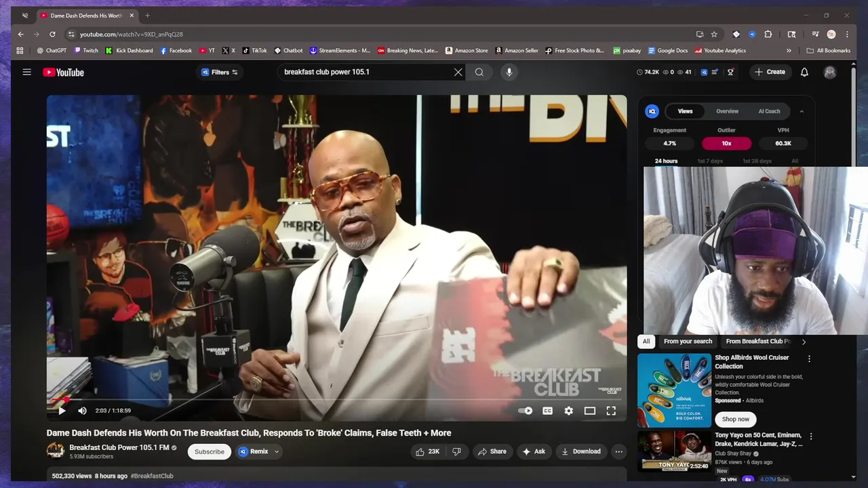Download the video
The width and height of the screenshot is (868, 488).
[580, 451]
